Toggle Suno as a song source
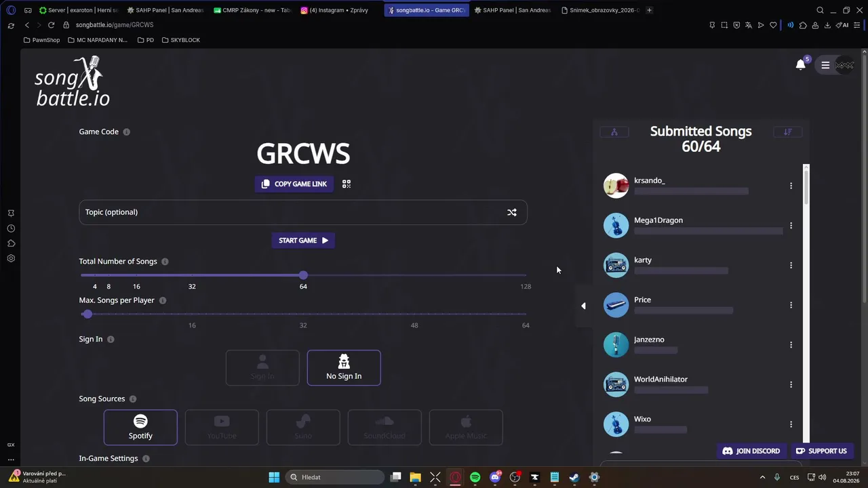The width and height of the screenshot is (868, 488). [x=303, y=427]
